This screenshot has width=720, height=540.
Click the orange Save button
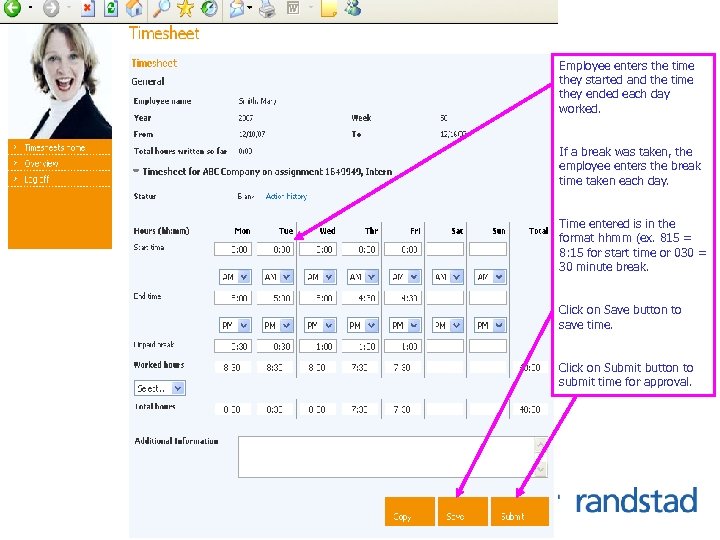coord(463,511)
